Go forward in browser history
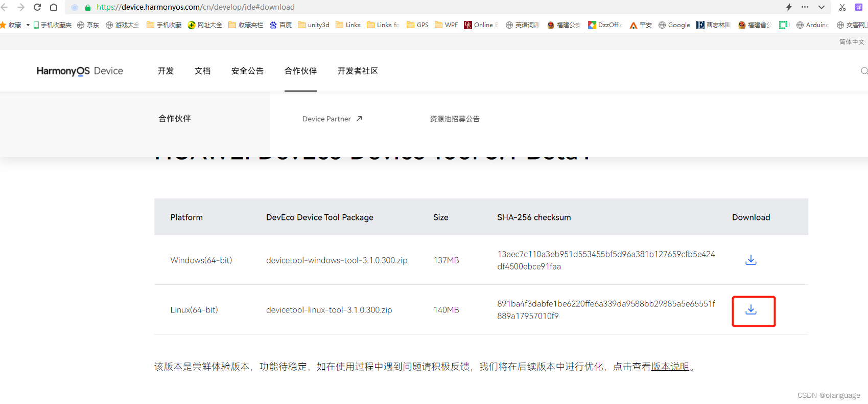 click(x=21, y=7)
